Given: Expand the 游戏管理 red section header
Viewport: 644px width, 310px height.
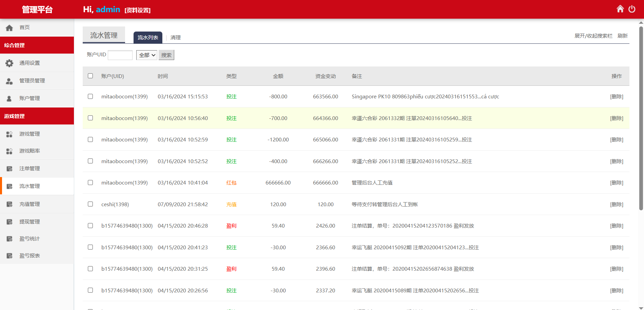Looking at the screenshot, I should point(37,116).
